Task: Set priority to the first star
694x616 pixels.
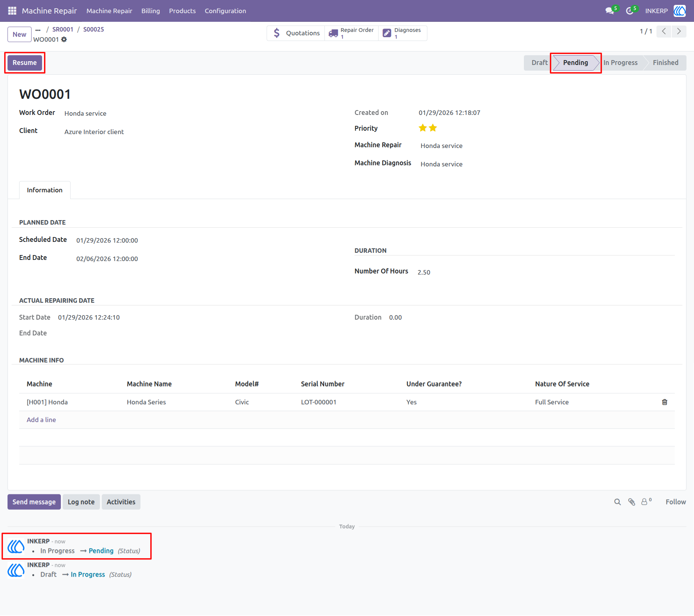Action: pos(423,128)
